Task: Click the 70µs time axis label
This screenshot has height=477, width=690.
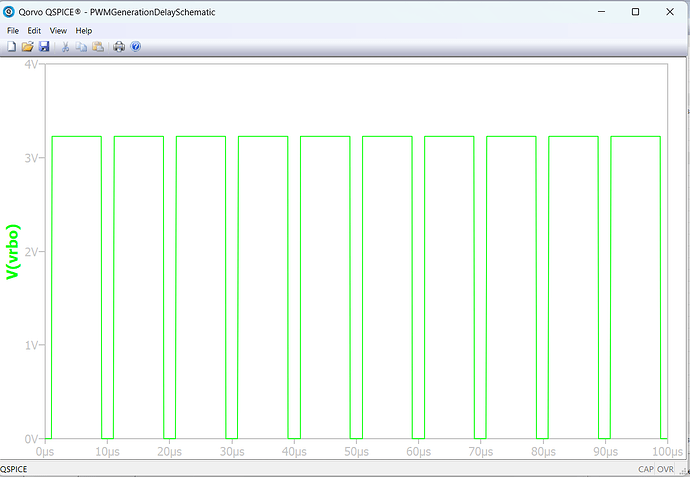Action: [x=481, y=452]
